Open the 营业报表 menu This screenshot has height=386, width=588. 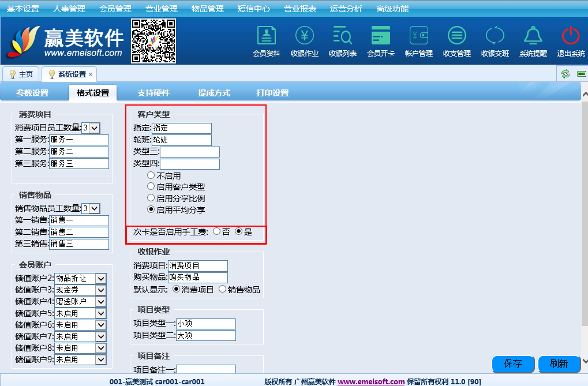coord(300,9)
